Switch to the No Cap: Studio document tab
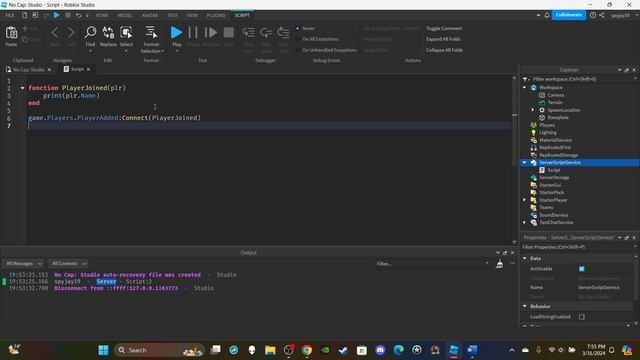 click(29, 69)
